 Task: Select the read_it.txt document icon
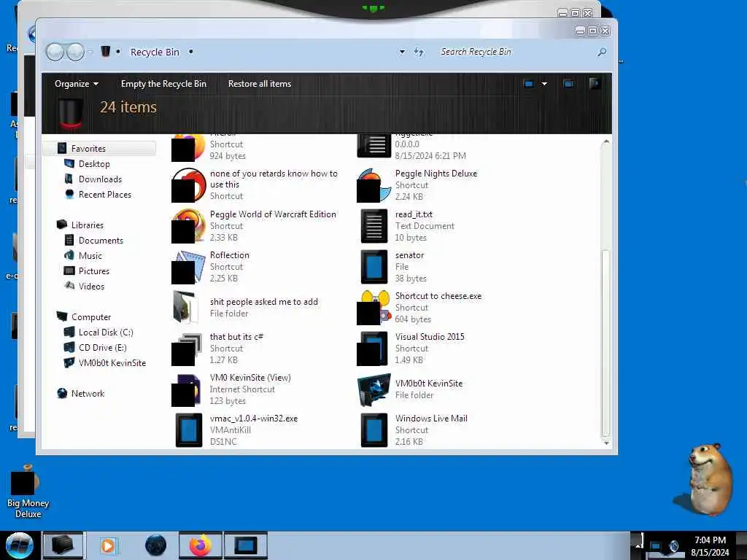click(x=374, y=226)
